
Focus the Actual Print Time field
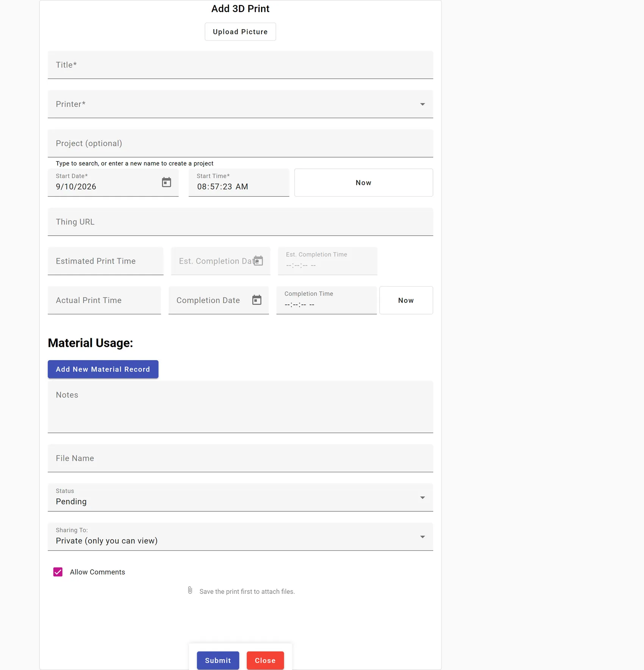(104, 300)
